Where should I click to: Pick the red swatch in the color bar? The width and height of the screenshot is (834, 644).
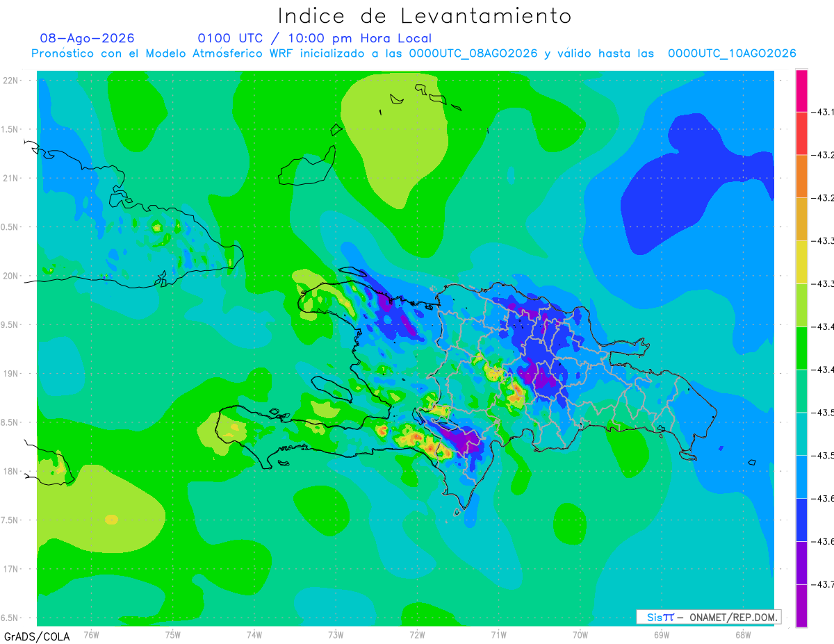pos(801,133)
